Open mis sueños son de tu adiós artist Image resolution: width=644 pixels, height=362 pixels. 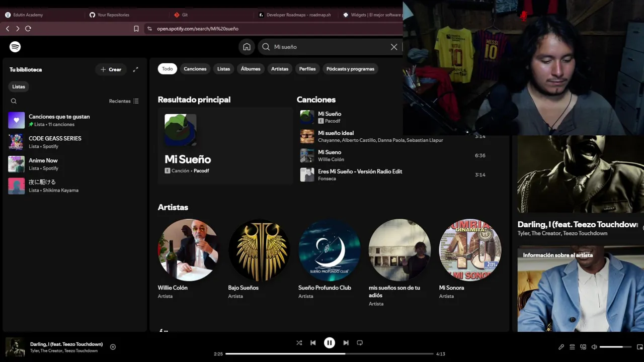point(399,263)
